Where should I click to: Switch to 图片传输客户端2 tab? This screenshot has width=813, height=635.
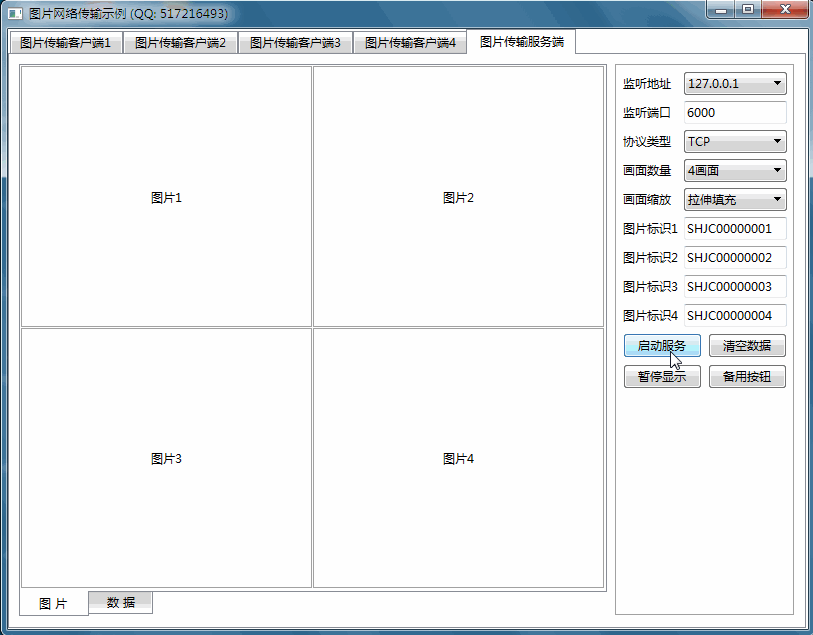[x=180, y=43]
